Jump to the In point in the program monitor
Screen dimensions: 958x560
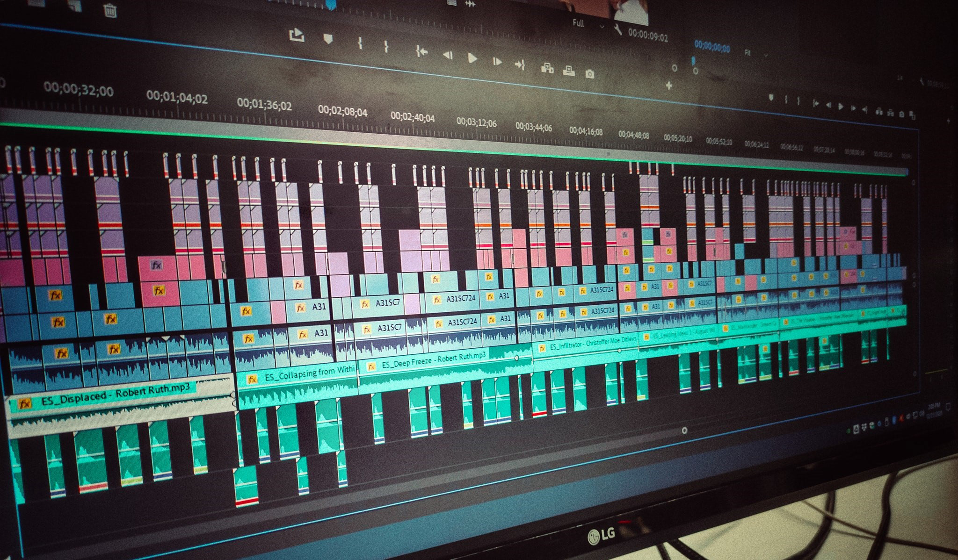click(x=816, y=103)
